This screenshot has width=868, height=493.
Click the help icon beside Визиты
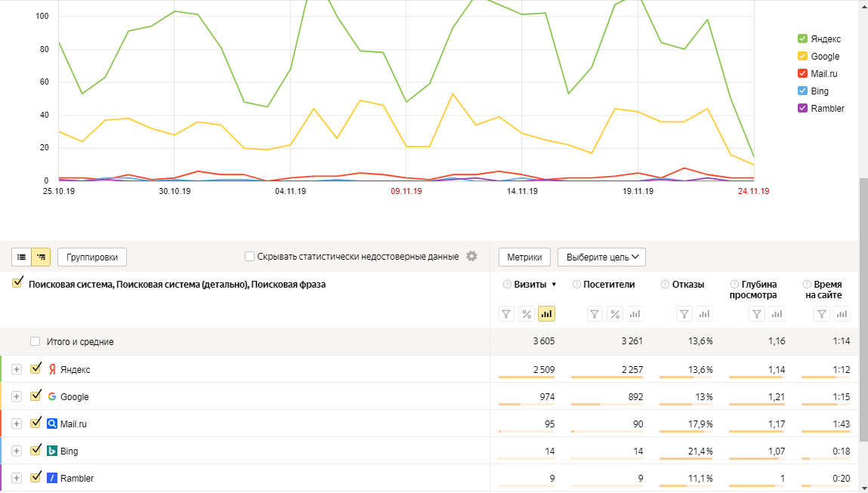pos(507,285)
